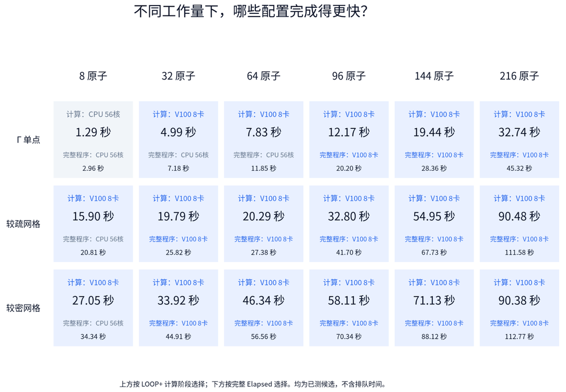566x392 pixels.
Task: Click the 111.58 秒 value
Action: [519, 252]
